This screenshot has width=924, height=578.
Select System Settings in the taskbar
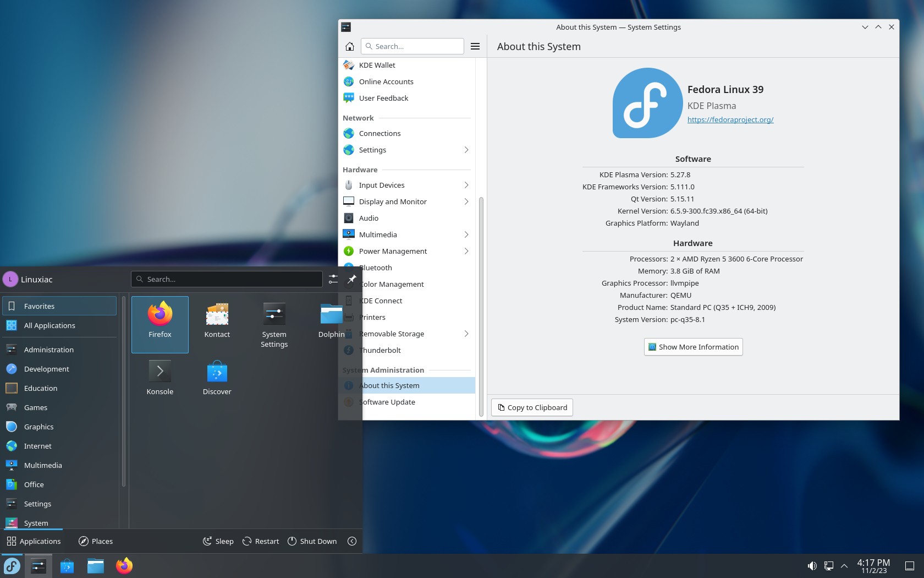click(x=38, y=566)
